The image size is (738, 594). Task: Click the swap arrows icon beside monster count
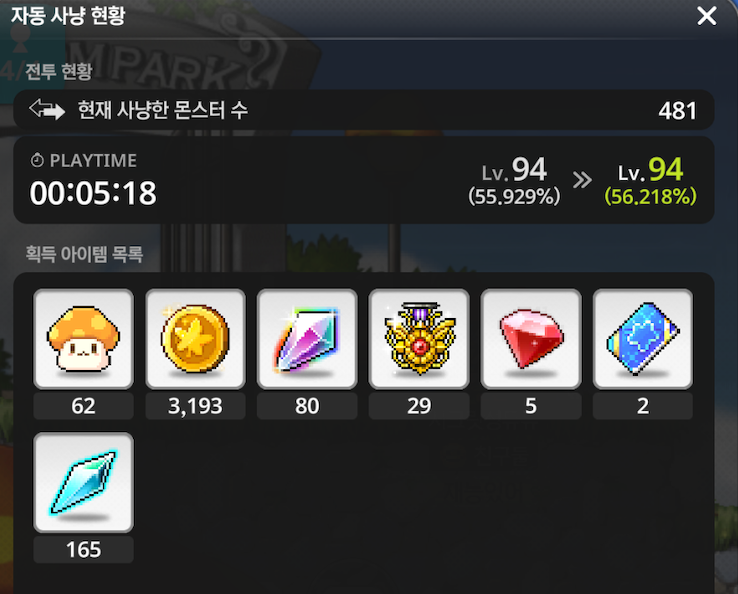pyautogui.click(x=47, y=110)
